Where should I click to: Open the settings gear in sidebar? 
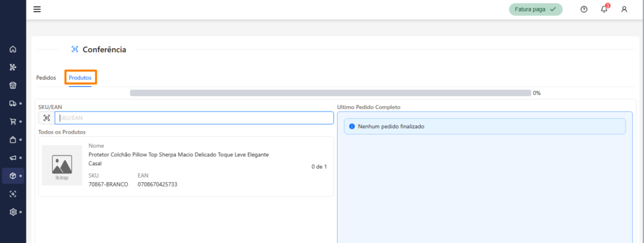tap(13, 212)
